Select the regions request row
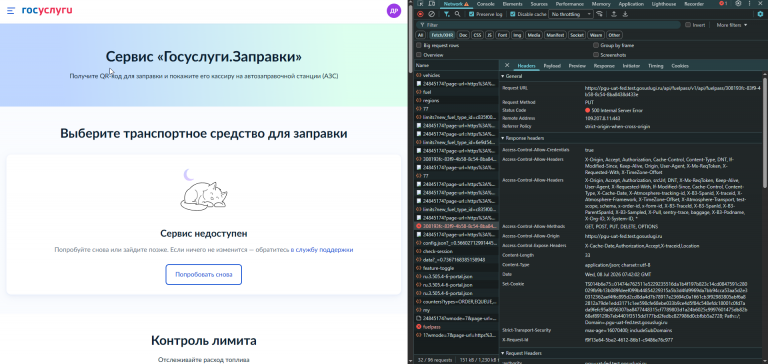768x364 pixels. pyautogui.click(x=456, y=100)
